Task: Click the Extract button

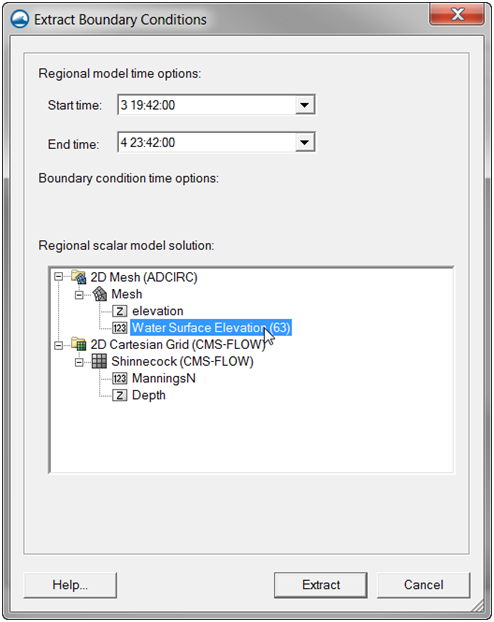Action: [x=321, y=585]
